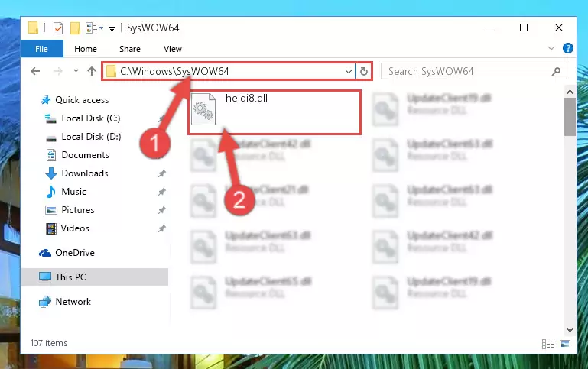Click the scroll up arrow of file list
Viewport: 588px width, 369px height.
570,92
